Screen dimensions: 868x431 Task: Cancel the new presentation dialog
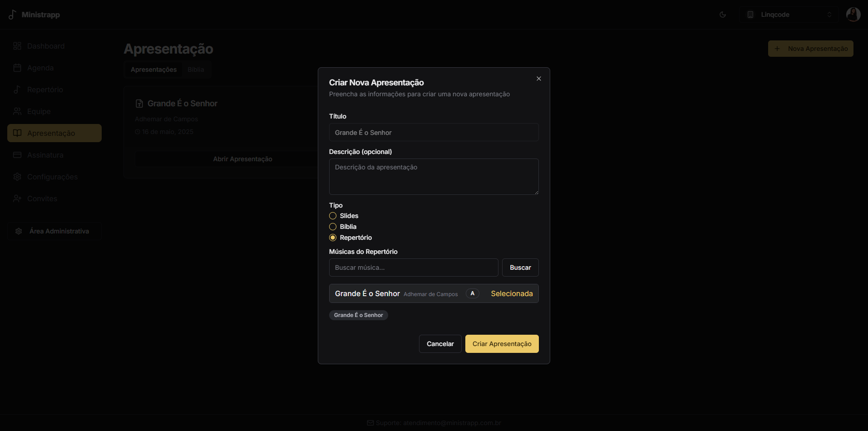(439, 344)
